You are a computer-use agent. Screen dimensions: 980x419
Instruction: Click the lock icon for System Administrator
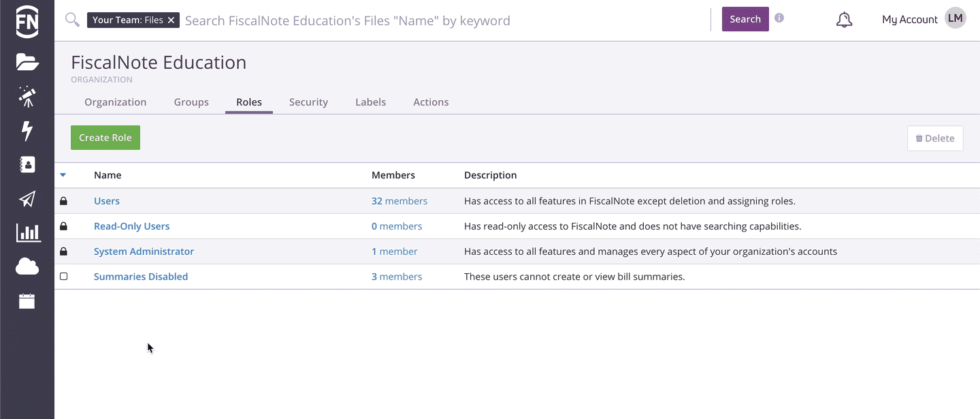coord(63,251)
